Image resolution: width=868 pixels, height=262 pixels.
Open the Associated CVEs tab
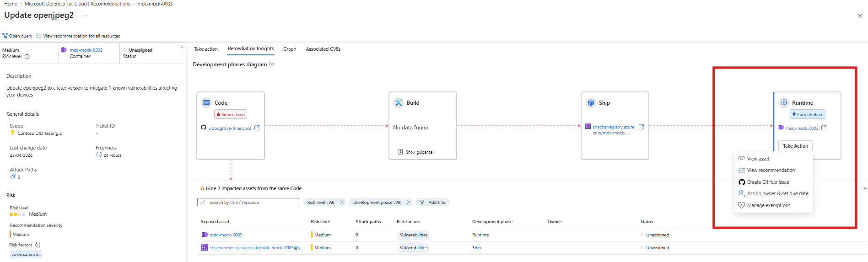click(323, 49)
